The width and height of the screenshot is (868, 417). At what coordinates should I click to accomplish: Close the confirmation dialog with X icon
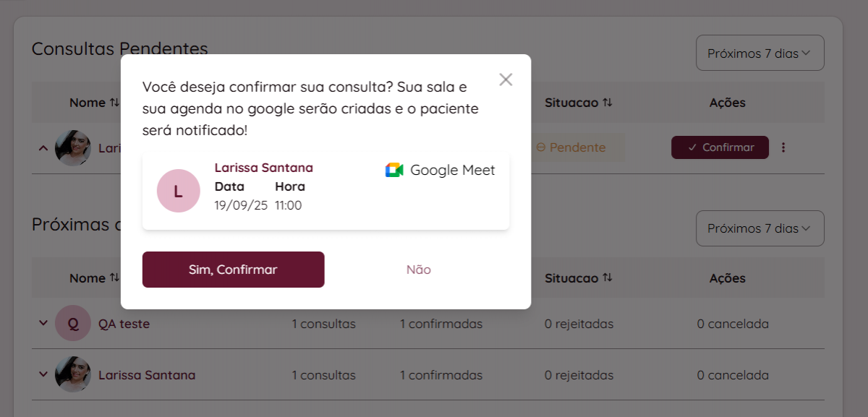coord(506,79)
